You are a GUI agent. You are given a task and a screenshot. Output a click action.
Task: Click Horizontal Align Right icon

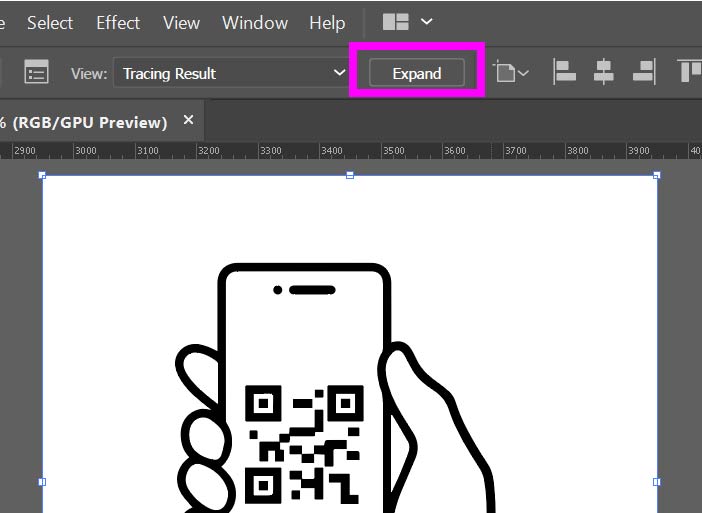point(644,72)
